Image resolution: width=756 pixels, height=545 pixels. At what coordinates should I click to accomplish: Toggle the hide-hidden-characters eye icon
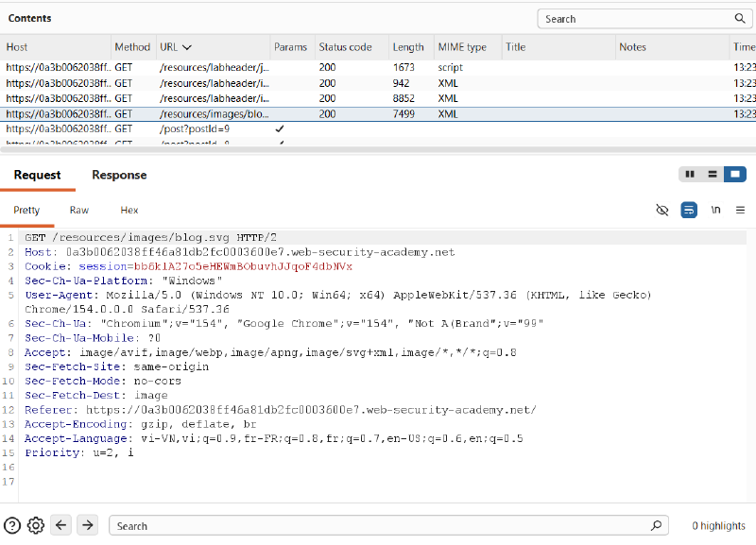662,210
